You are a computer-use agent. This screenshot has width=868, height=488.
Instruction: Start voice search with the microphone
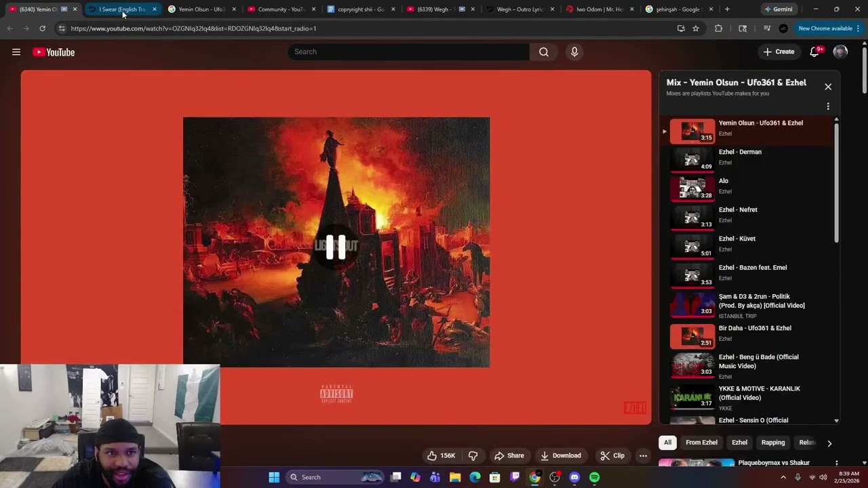pos(574,52)
